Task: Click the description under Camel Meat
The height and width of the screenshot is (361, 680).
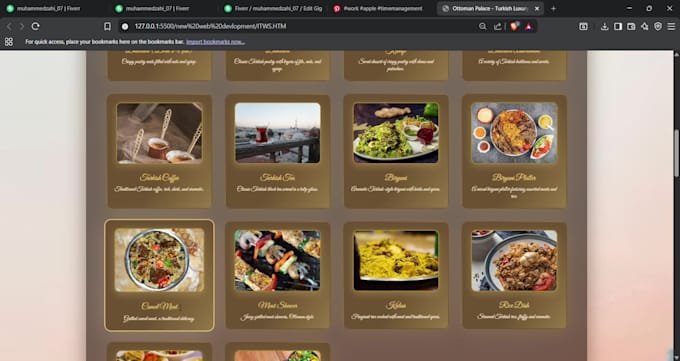Action: coord(159,319)
